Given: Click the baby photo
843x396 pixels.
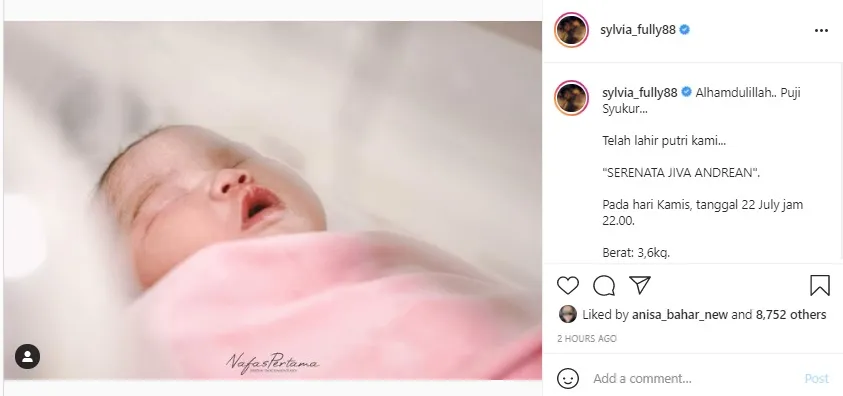Looking at the screenshot, I should [273, 200].
